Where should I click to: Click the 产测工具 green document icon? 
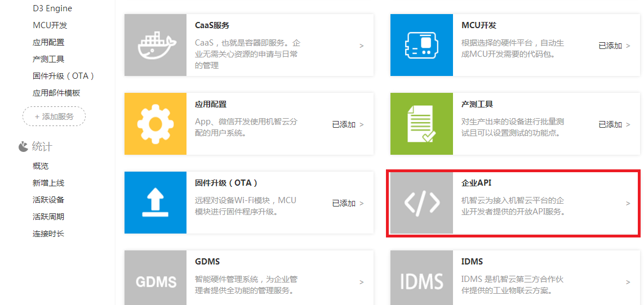[x=421, y=124]
